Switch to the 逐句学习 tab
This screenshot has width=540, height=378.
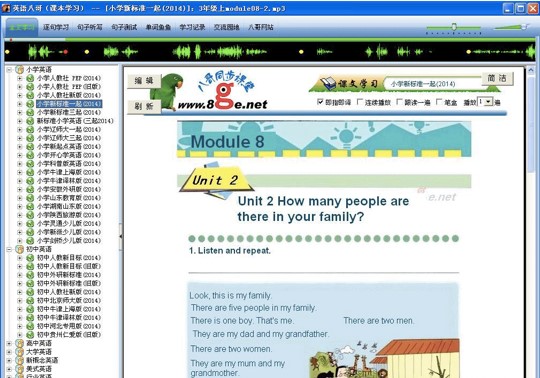[56, 27]
